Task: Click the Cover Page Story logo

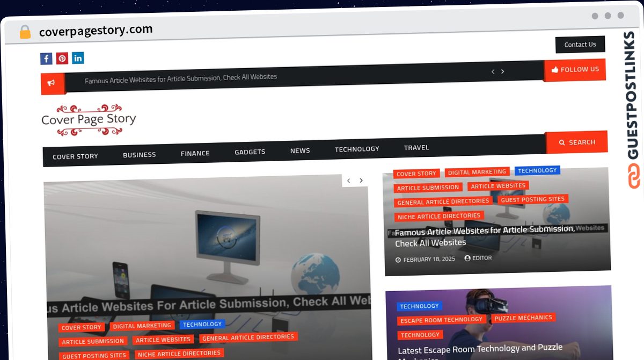Action: tap(89, 119)
